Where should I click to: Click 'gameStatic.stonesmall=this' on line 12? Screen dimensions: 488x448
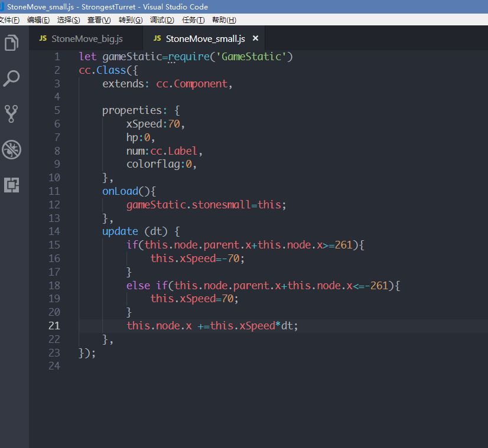pos(204,205)
